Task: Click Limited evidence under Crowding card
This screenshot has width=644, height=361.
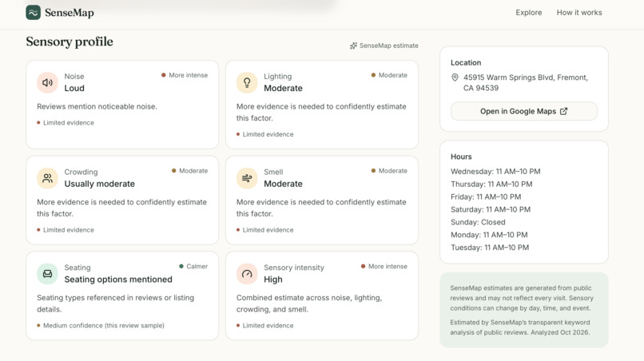Action: tap(66, 230)
